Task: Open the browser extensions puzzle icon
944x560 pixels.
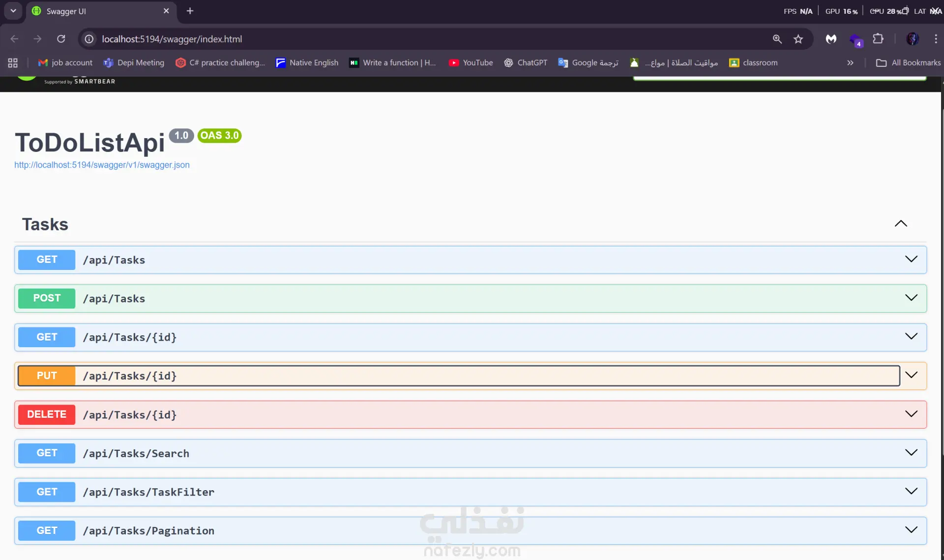Action: 878,39
